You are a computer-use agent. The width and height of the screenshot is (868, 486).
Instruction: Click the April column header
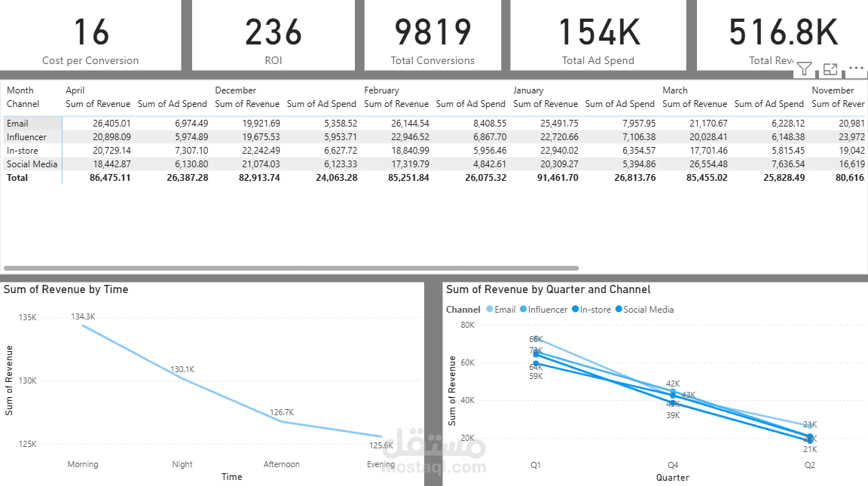(75, 90)
